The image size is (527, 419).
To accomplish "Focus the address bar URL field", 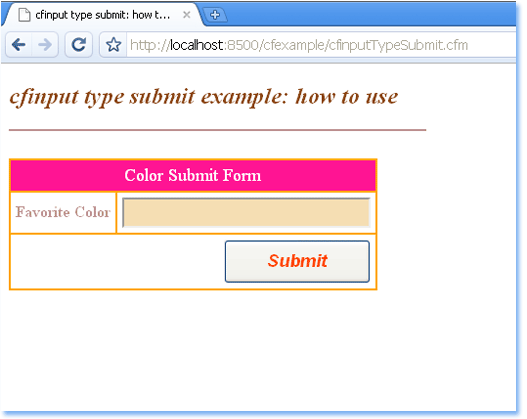I will 321,45.
